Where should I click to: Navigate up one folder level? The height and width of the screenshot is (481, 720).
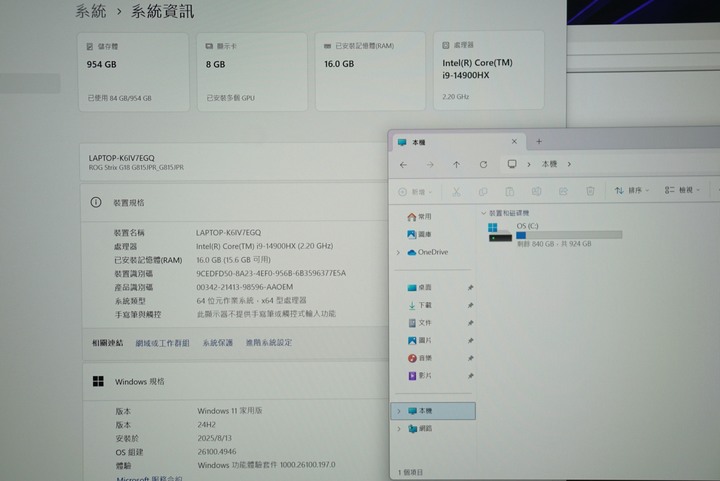point(456,164)
